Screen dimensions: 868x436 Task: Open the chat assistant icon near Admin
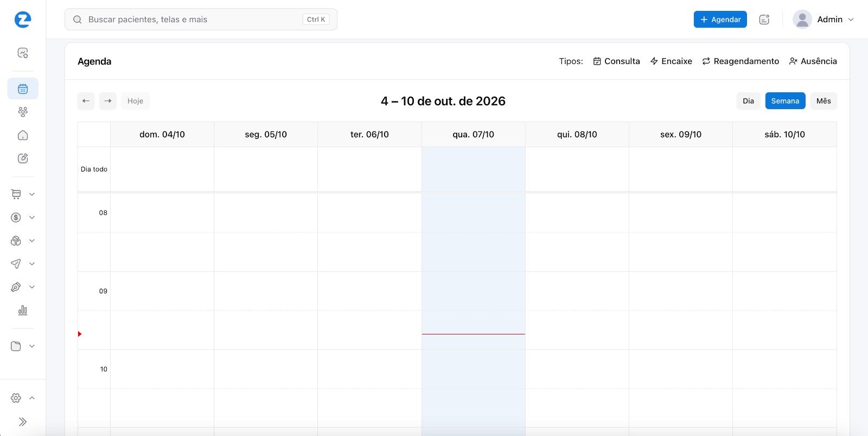[x=764, y=20]
